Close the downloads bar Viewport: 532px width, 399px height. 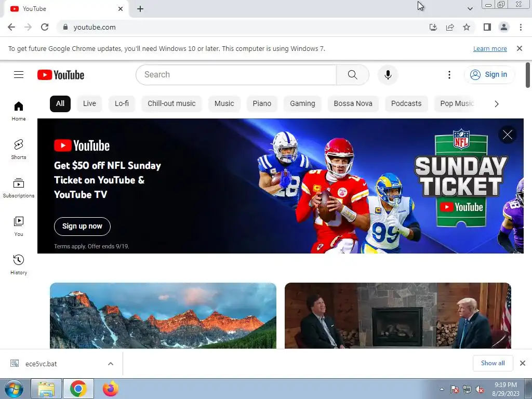click(x=523, y=363)
